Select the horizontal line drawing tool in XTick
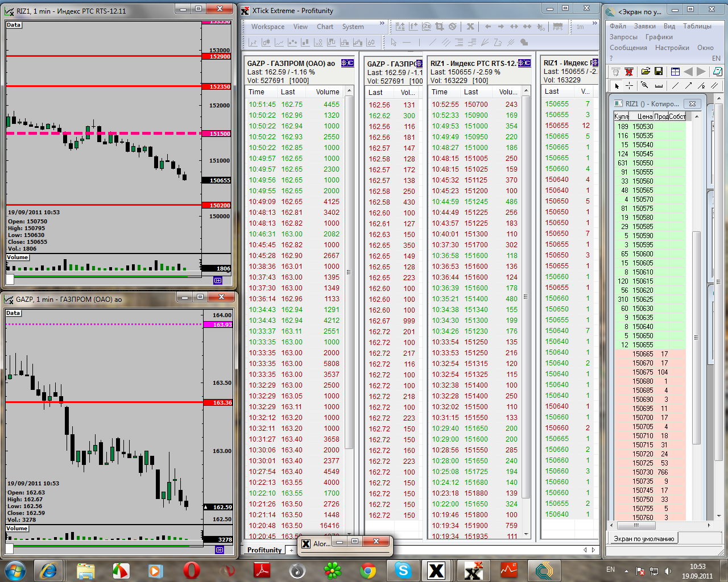The width and height of the screenshot is (728, 582). pyautogui.click(x=407, y=43)
